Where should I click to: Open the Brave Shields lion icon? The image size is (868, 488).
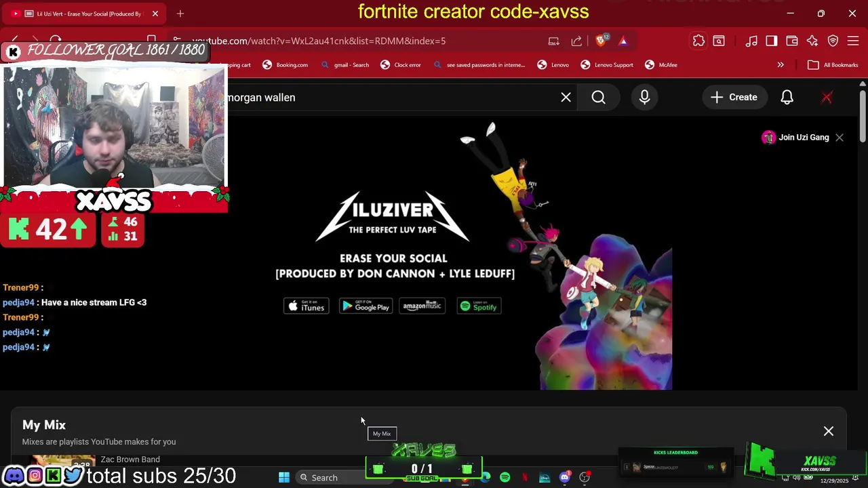click(x=601, y=41)
